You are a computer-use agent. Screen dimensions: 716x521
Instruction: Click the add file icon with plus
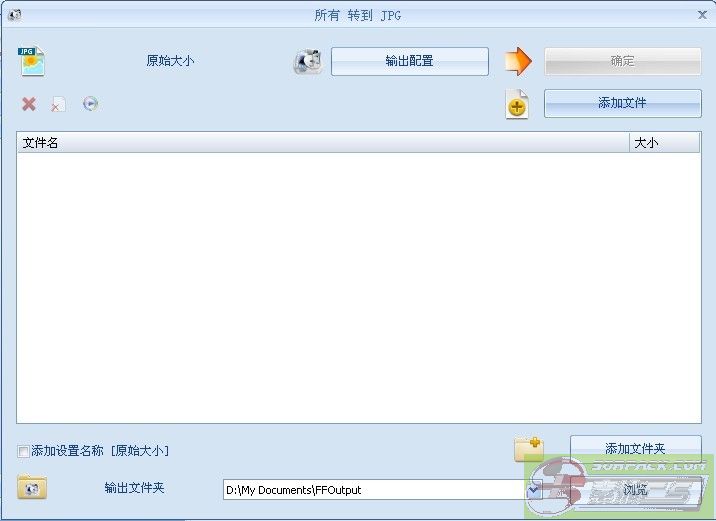(x=517, y=105)
